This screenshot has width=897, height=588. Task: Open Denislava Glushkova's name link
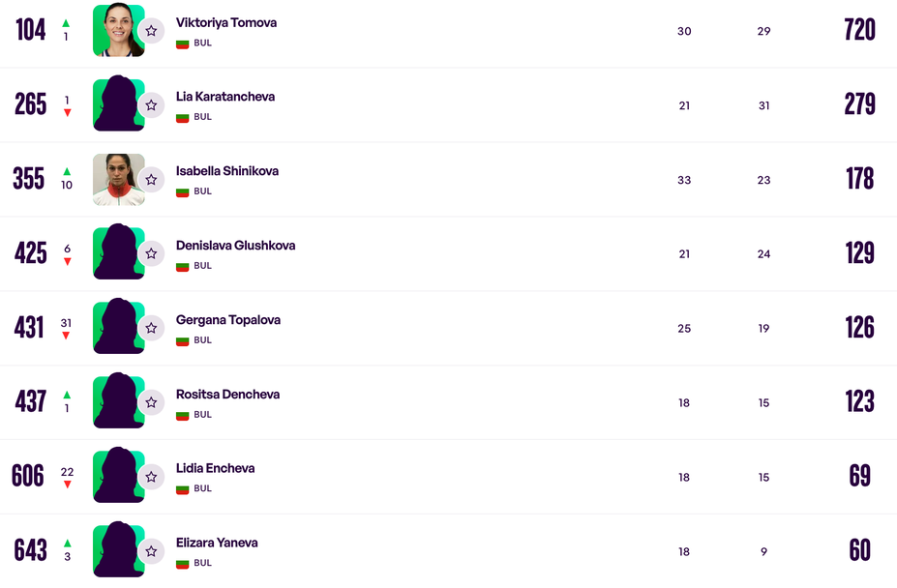[235, 246]
